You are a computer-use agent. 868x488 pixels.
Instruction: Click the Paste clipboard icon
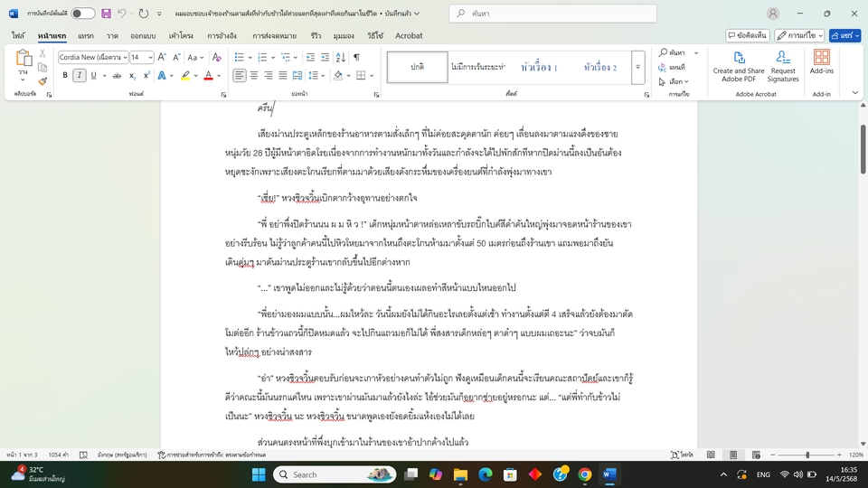click(x=23, y=57)
